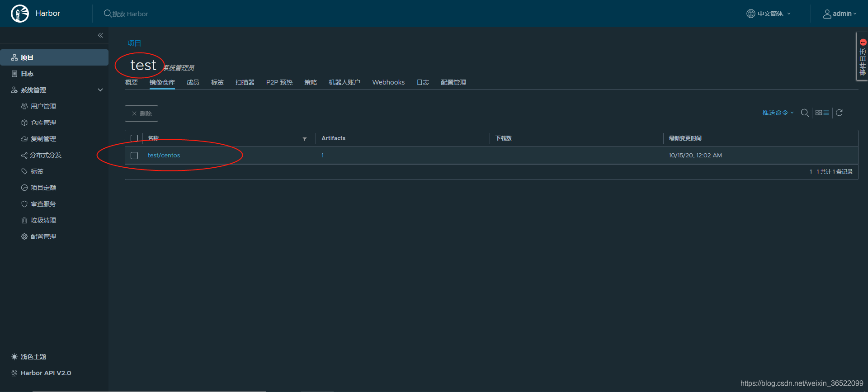Collapse the 系统管理 section chevron
The height and width of the screenshot is (392, 868).
(100, 90)
